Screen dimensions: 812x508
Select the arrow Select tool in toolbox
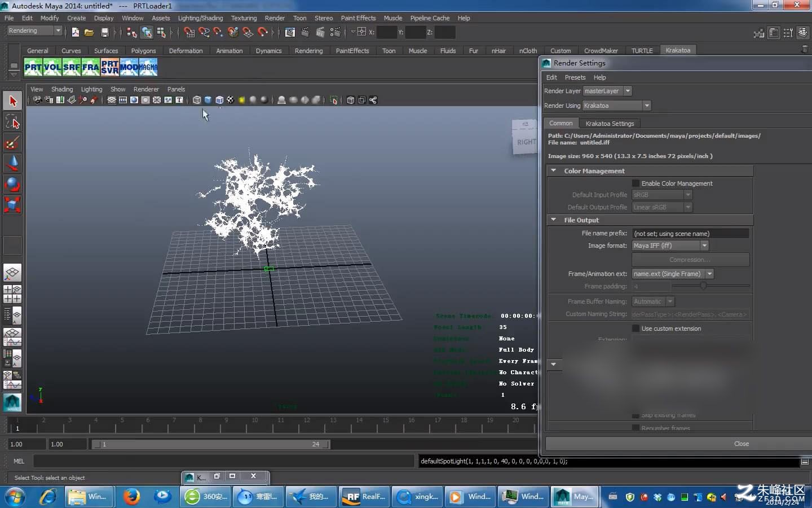click(12, 101)
